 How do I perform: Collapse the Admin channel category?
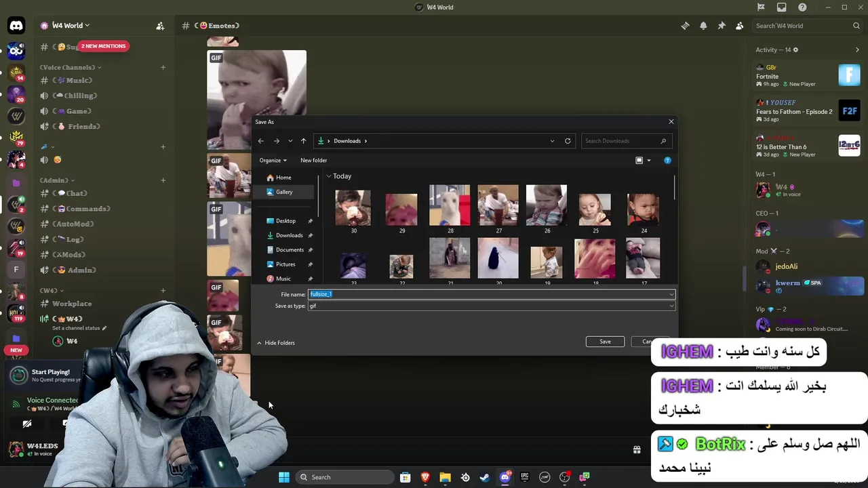click(x=57, y=180)
